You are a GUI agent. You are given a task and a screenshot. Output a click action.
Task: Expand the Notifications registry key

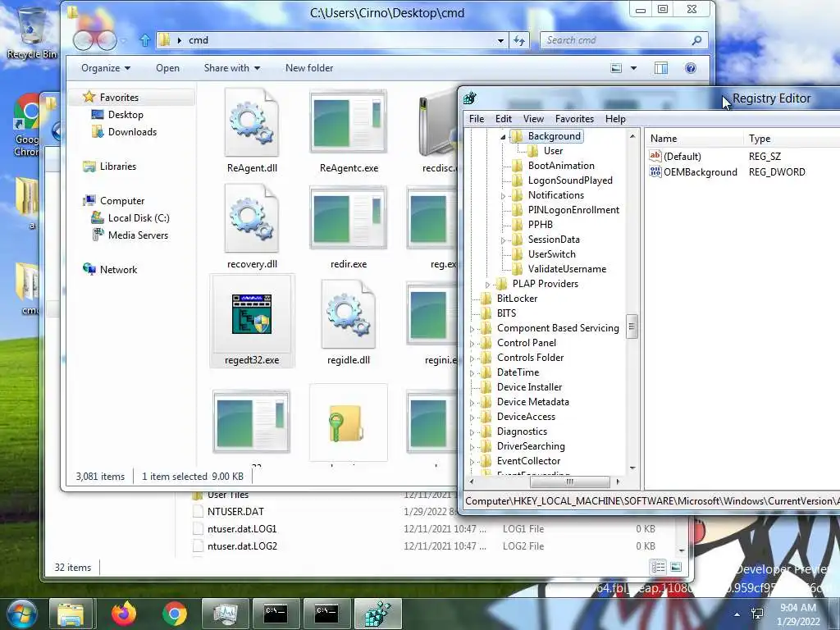coord(503,196)
